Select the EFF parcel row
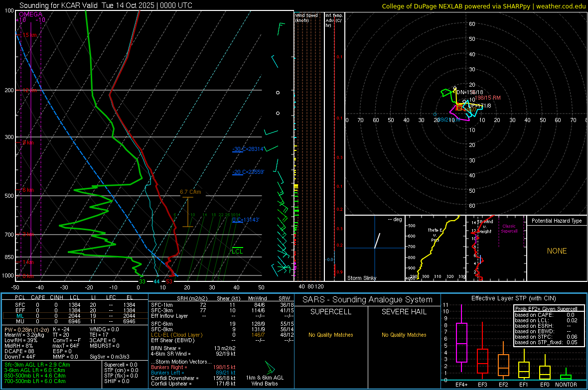 coord(75,310)
